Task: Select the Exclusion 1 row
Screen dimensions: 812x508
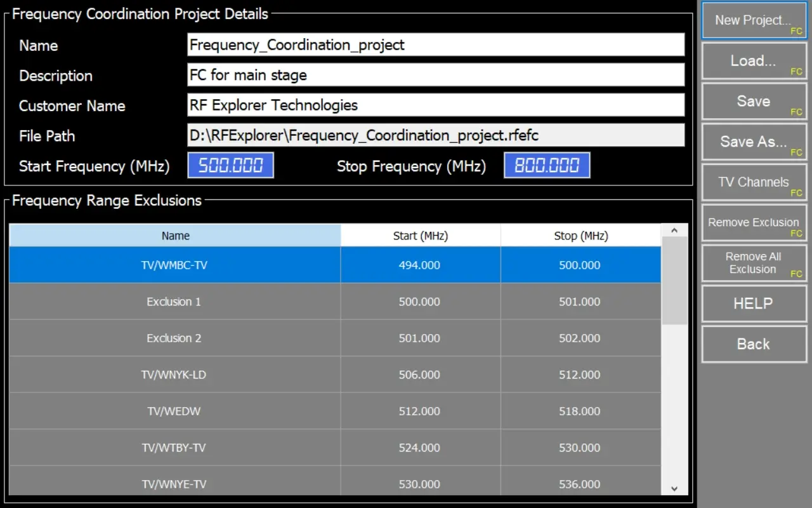Action: [174, 302]
